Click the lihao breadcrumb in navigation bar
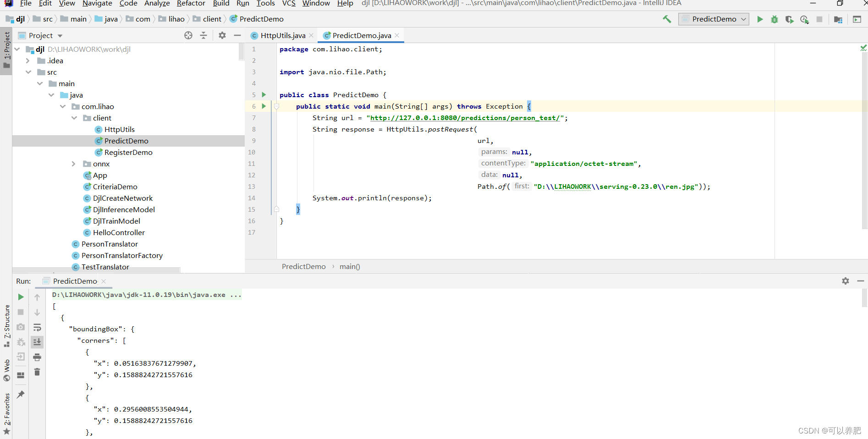868x439 pixels. point(172,19)
